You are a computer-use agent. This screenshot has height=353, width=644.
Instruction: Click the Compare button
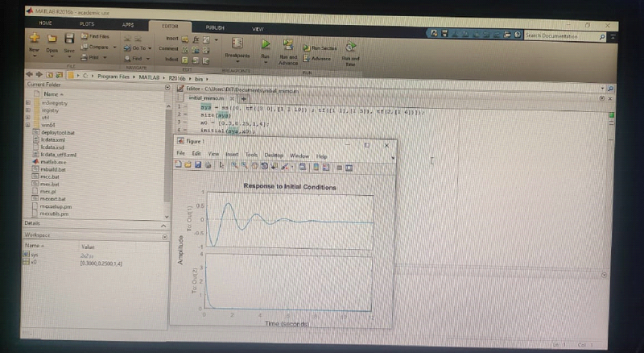point(95,47)
